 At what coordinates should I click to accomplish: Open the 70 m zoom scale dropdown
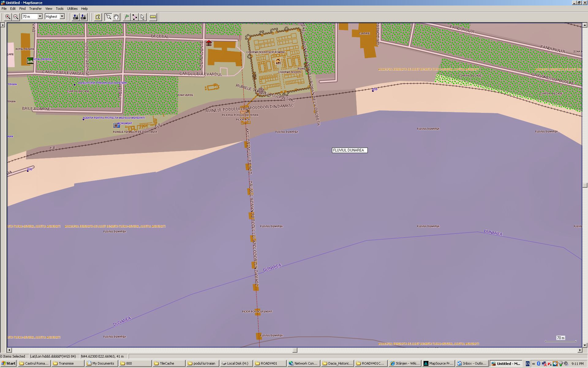click(x=40, y=17)
